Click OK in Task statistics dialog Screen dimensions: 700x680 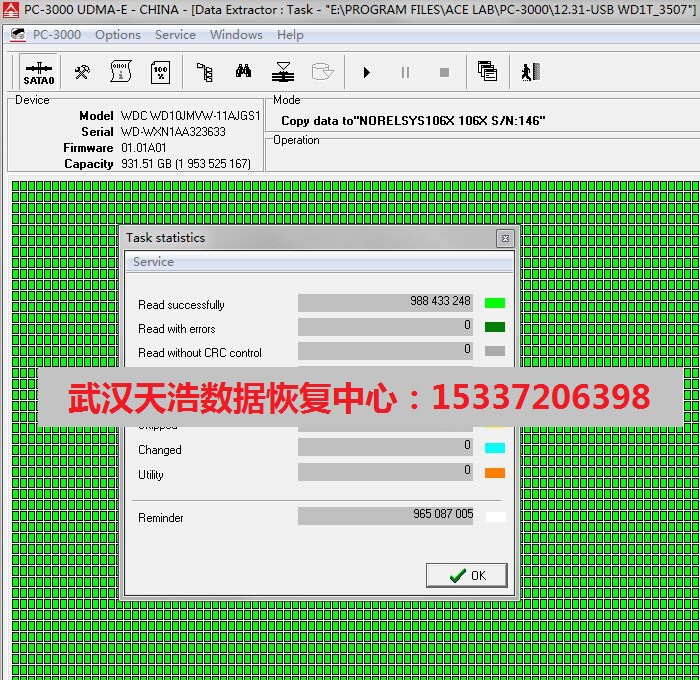(467, 575)
